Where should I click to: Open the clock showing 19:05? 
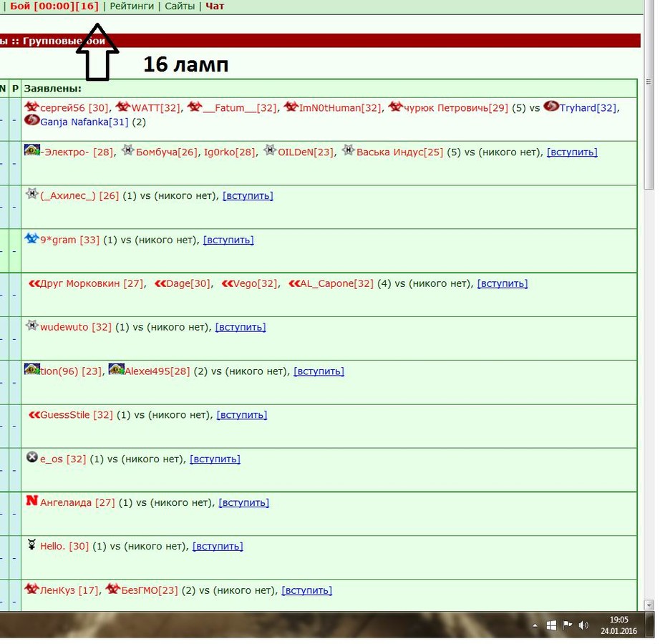coord(618,625)
